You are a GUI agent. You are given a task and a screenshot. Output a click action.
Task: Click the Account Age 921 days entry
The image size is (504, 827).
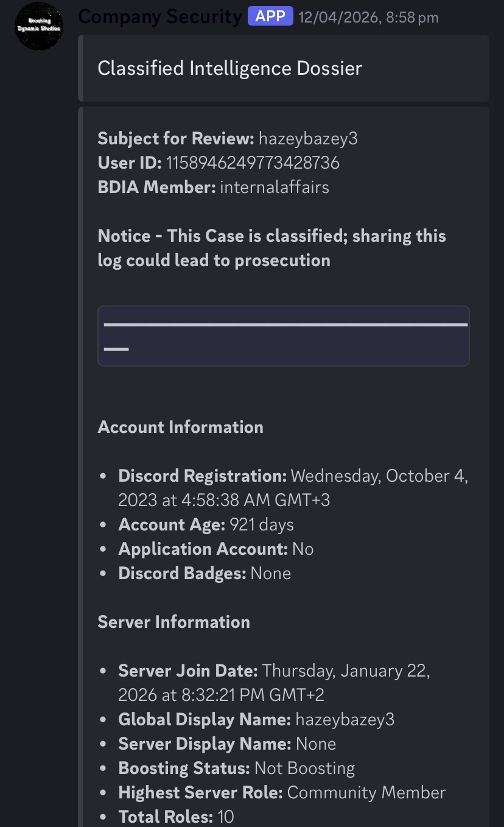tap(206, 524)
